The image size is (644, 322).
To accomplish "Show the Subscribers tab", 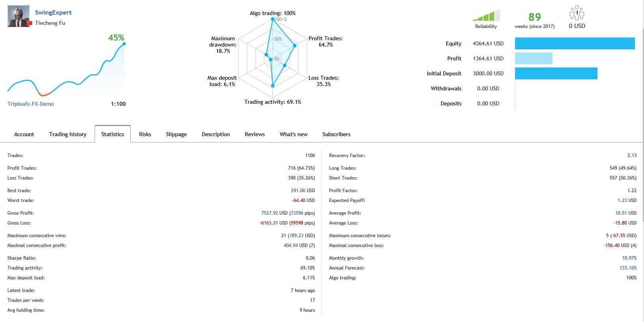I will (x=336, y=134).
